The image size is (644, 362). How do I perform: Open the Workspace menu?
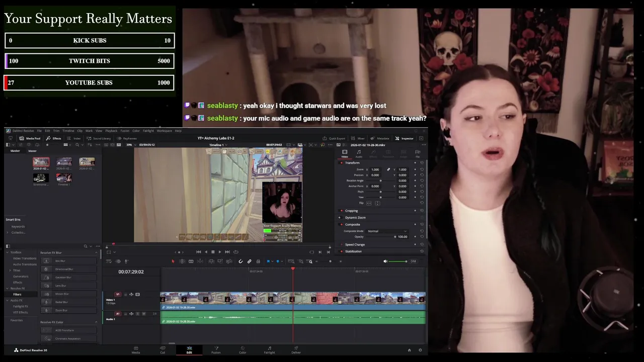[164, 131]
